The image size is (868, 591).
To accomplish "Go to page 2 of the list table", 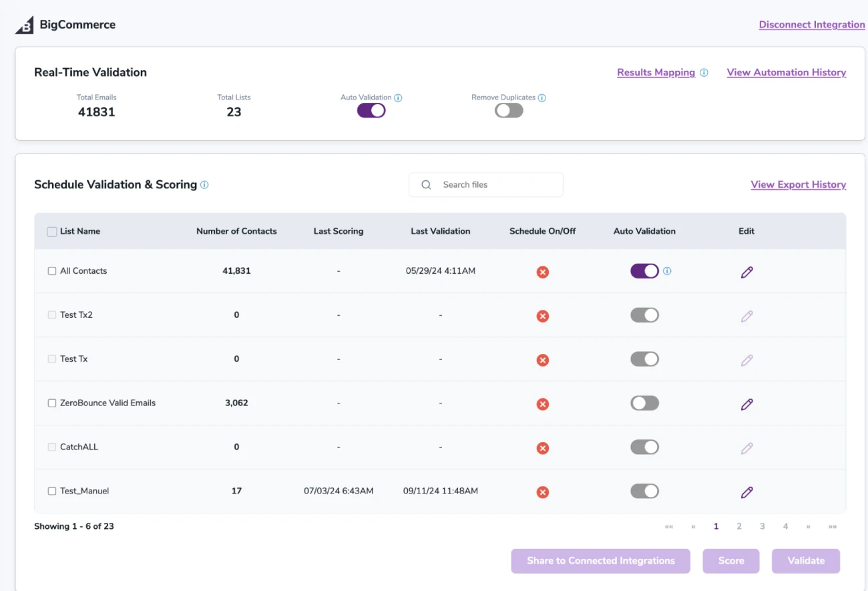I will [739, 526].
